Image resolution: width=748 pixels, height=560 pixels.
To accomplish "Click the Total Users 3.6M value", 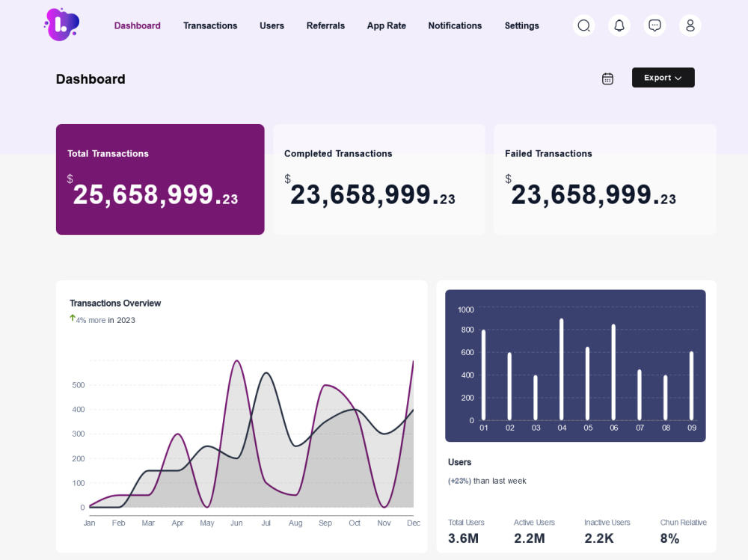I will tap(463, 538).
